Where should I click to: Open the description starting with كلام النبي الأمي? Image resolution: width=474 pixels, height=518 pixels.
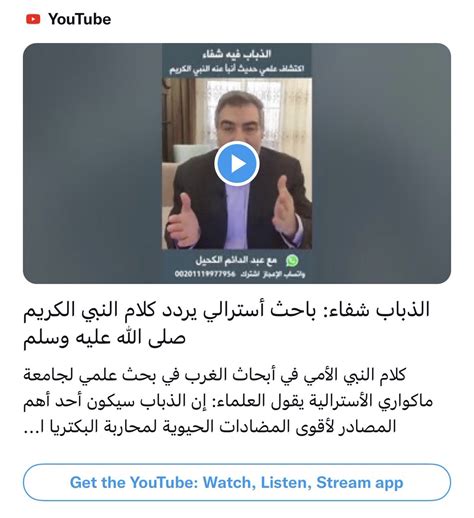228,401
